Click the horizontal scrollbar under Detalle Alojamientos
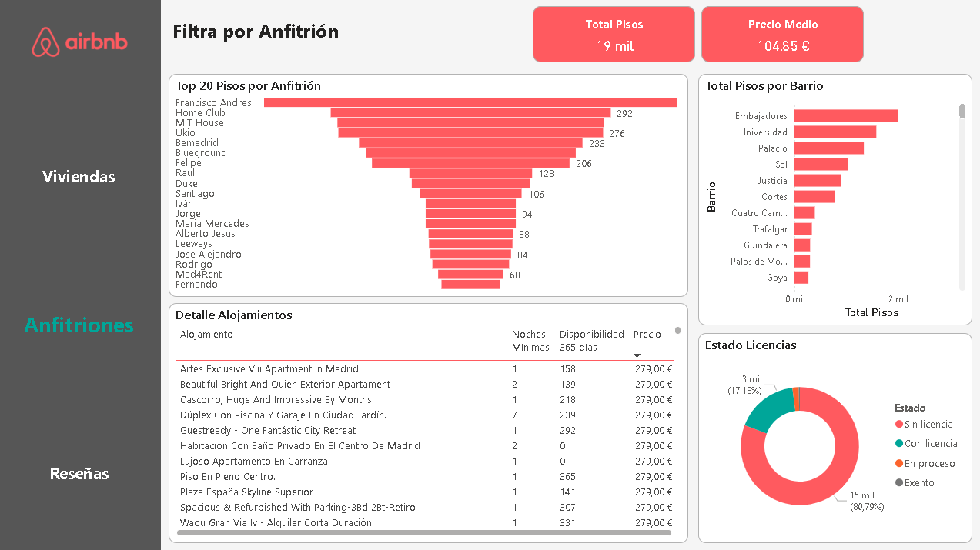 click(423, 532)
